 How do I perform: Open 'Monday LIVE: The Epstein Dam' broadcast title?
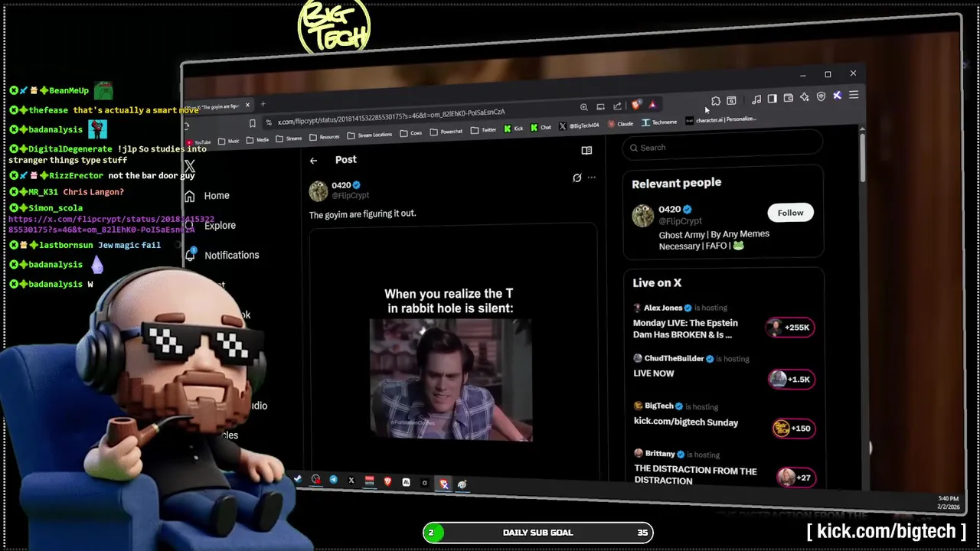[x=685, y=328]
